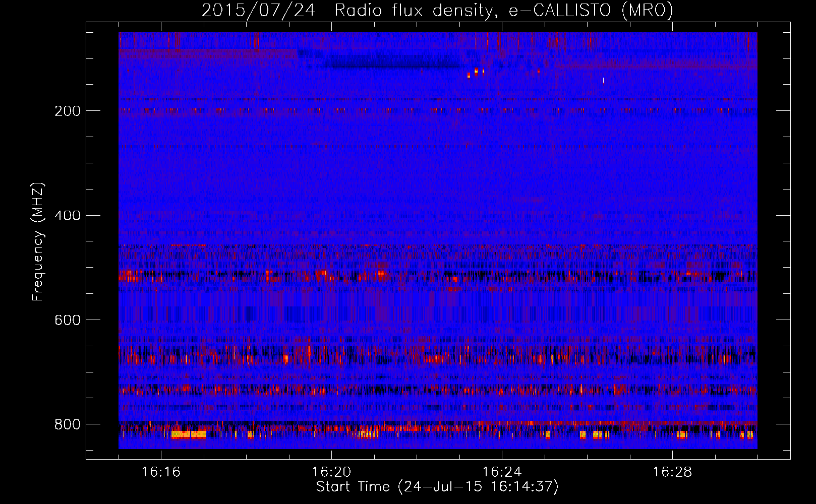
Task: Click the 16:24 time tick label
Action: pos(502,472)
